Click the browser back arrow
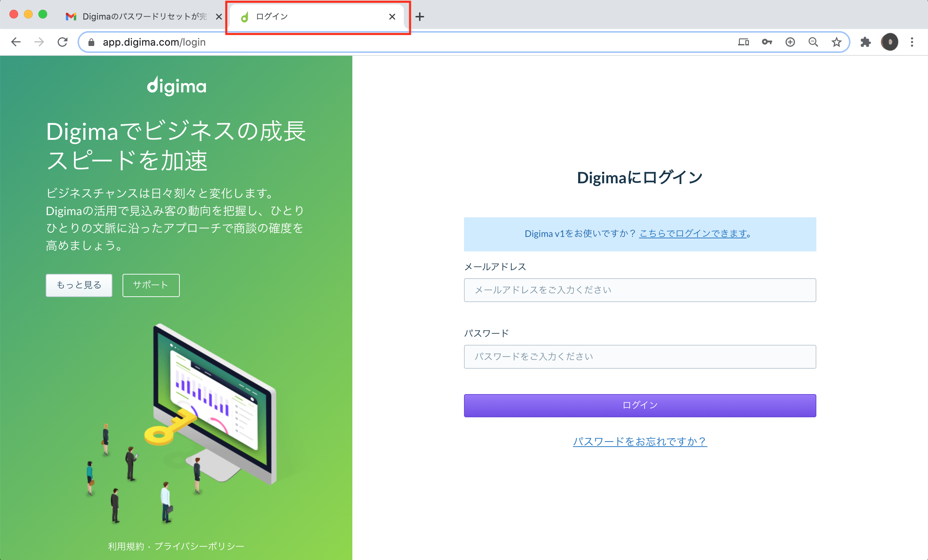 [x=16, y=42]
